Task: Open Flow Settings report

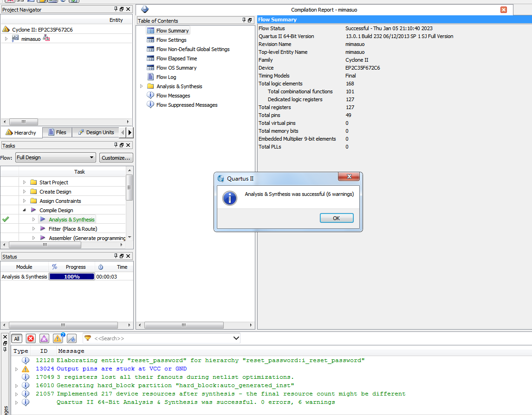Action: tap(171, 40)
